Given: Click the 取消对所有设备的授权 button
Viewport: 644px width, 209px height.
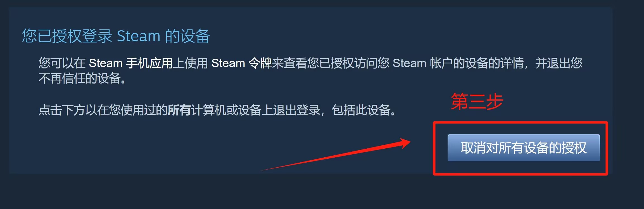Looking at the screenshot, I should click(524, 148).
